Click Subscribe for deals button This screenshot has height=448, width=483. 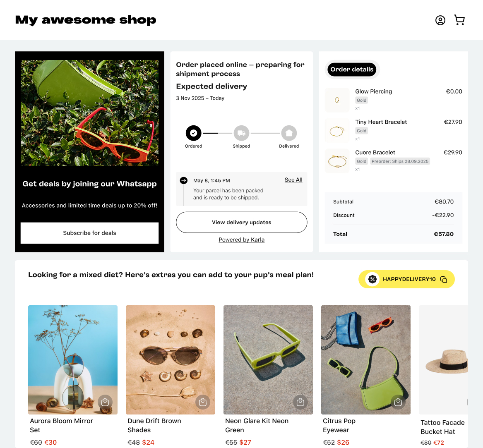tap(90, 233)
